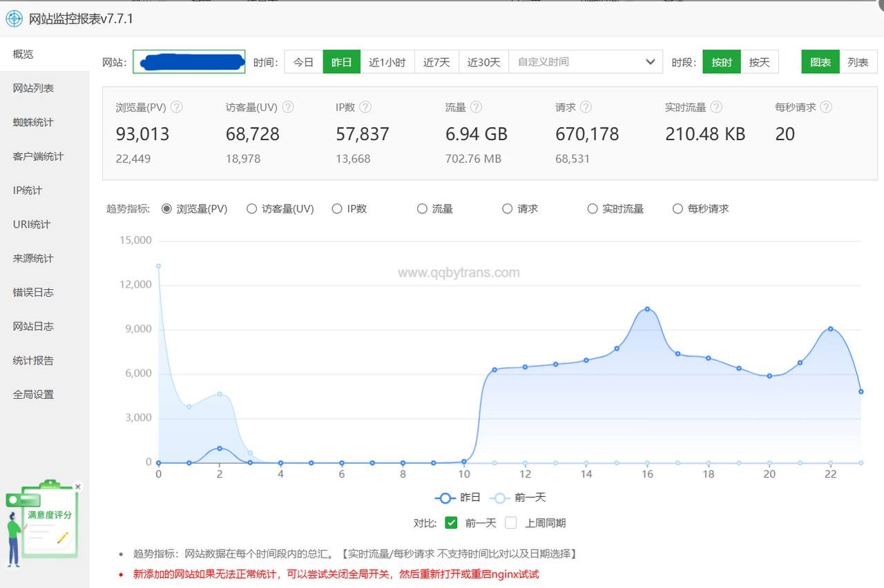Click the help icon beside 访客量(UV)
Viewport: 884px width, 588px height.
288,107
